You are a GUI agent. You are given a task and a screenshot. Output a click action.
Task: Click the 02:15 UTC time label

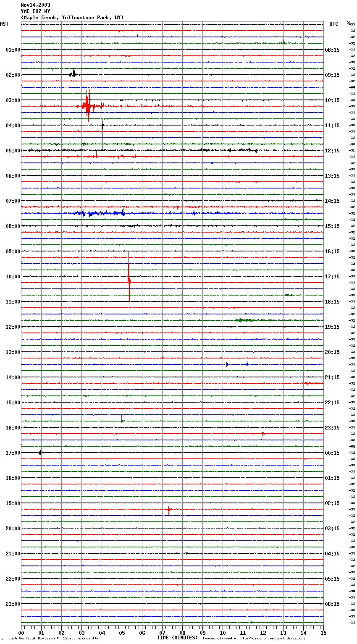(332, 503)
